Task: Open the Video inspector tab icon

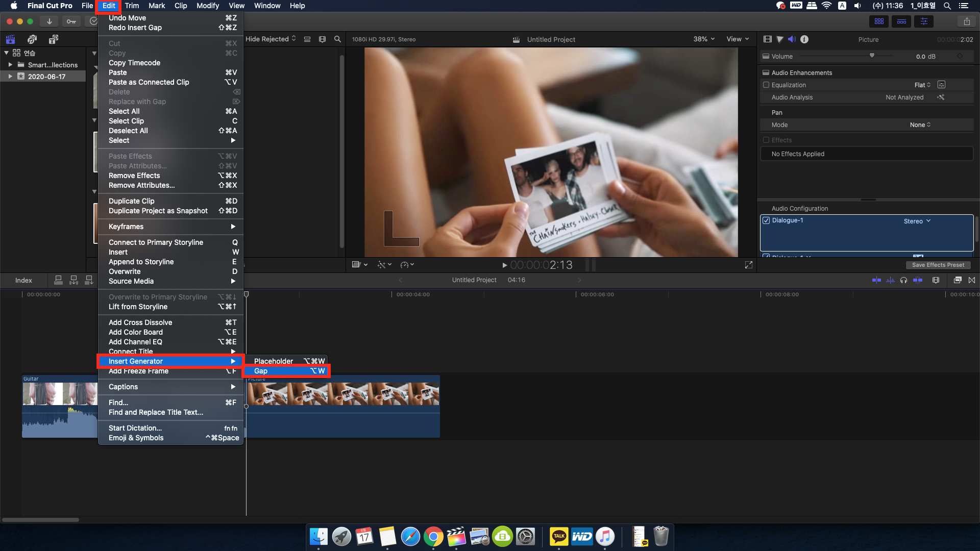Action: (767, 39)
